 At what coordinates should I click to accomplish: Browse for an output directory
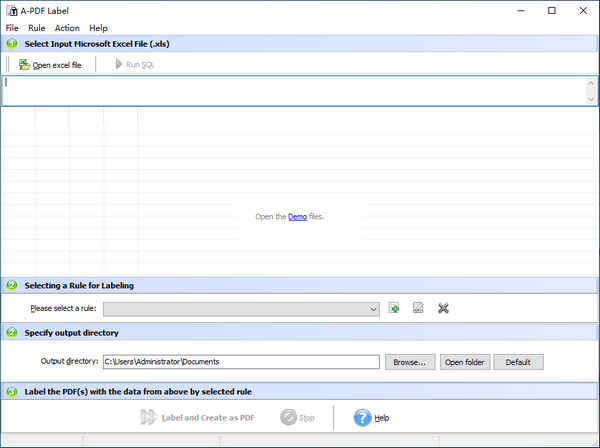click(x=410, y=362)
